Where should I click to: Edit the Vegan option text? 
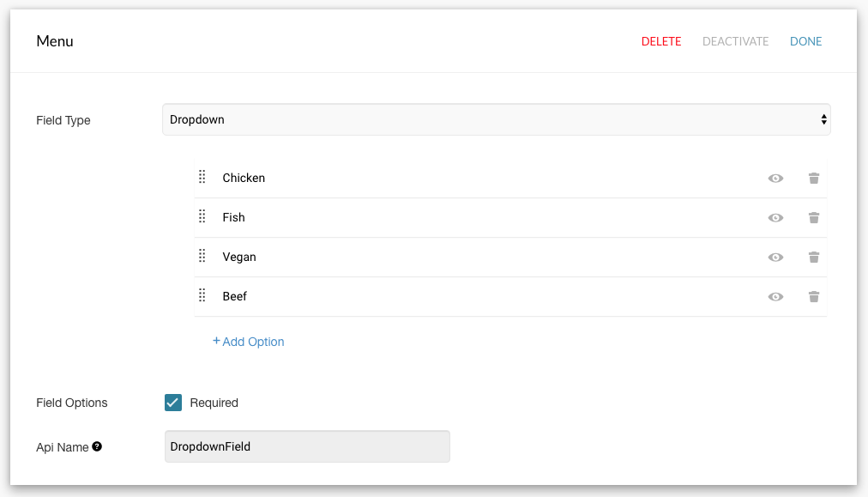239,258
